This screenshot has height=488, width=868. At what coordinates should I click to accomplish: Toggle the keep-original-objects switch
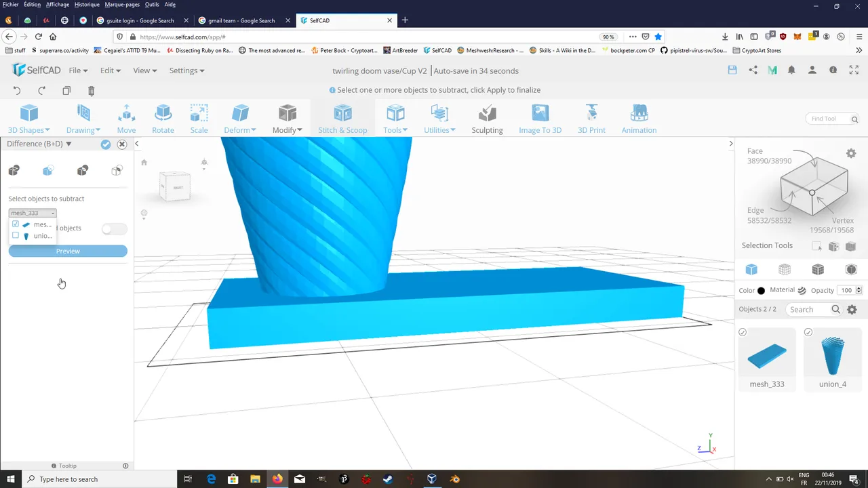pyautogui.click(x=115, y=229)
